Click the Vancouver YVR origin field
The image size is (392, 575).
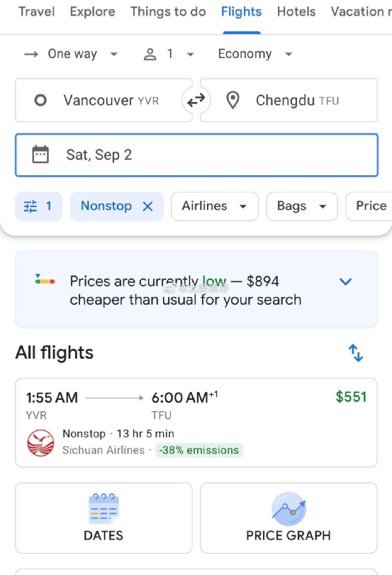[103, 100]
